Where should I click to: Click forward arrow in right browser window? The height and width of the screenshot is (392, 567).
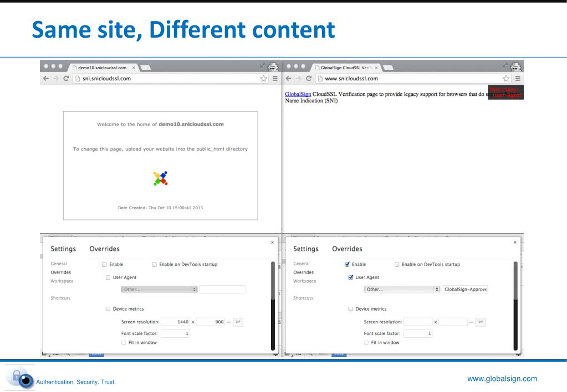pyautogui.click(x=298, y=79)
